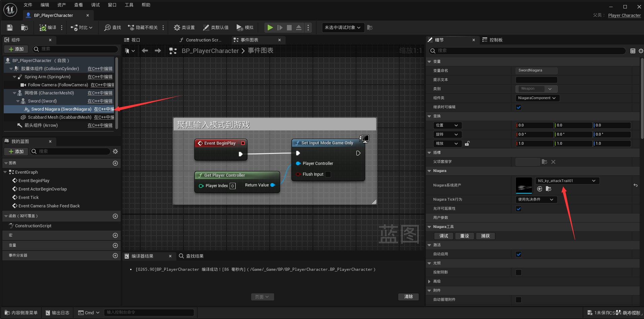Image resolution: width=644 pixels, height=319 pixels.
Task: Open 类默认值 class defaults
Action: (x=216, y=28)
